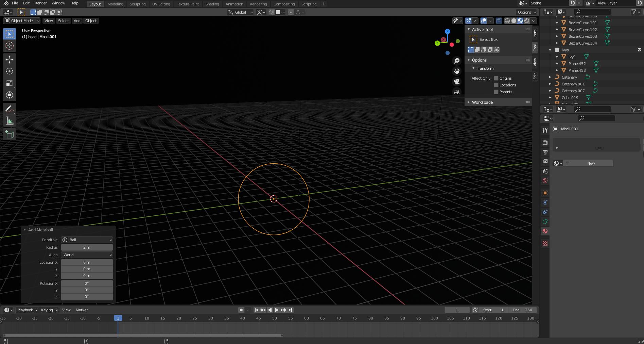
Task: Open Object Constraints properties tab icon
Action: pyautogui.click(x=545, y=212)
